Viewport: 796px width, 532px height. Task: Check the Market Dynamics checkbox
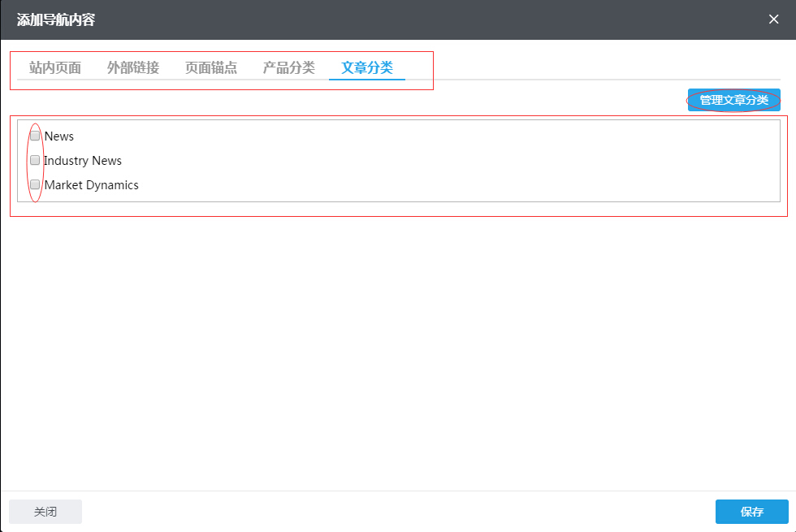35,184
